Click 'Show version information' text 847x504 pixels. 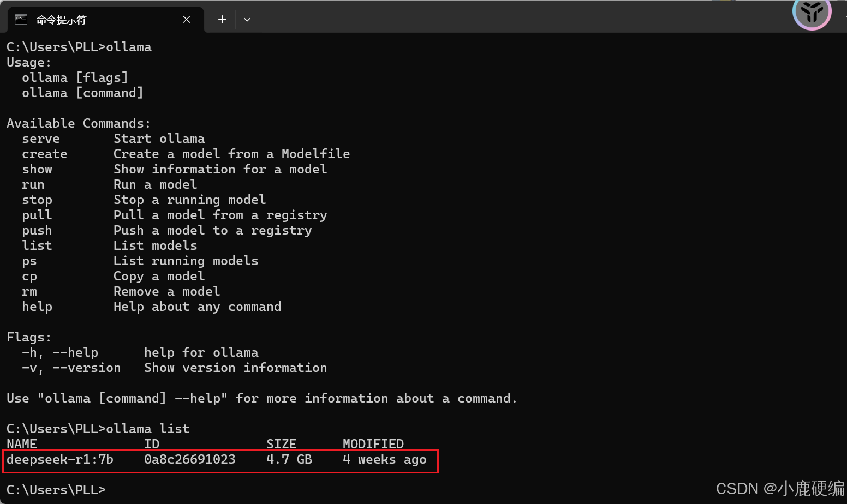tap(236, 368)
